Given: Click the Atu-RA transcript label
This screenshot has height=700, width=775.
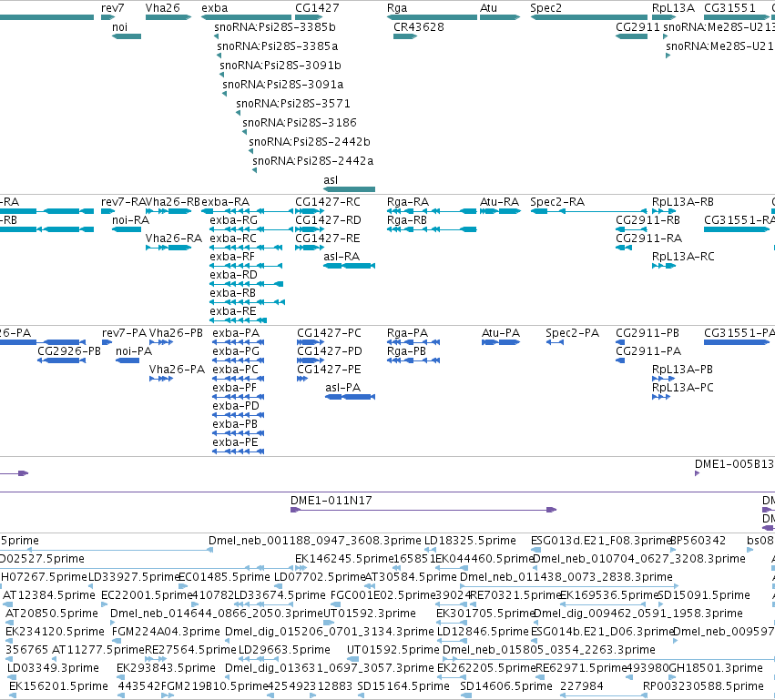Looking at the screenshot, I should [499, 201].
